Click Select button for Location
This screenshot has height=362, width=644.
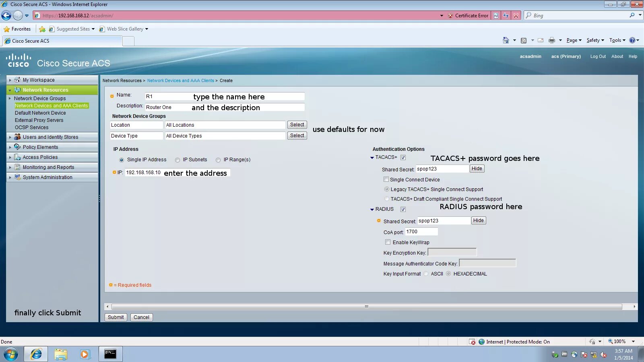[x=297, y=125]
